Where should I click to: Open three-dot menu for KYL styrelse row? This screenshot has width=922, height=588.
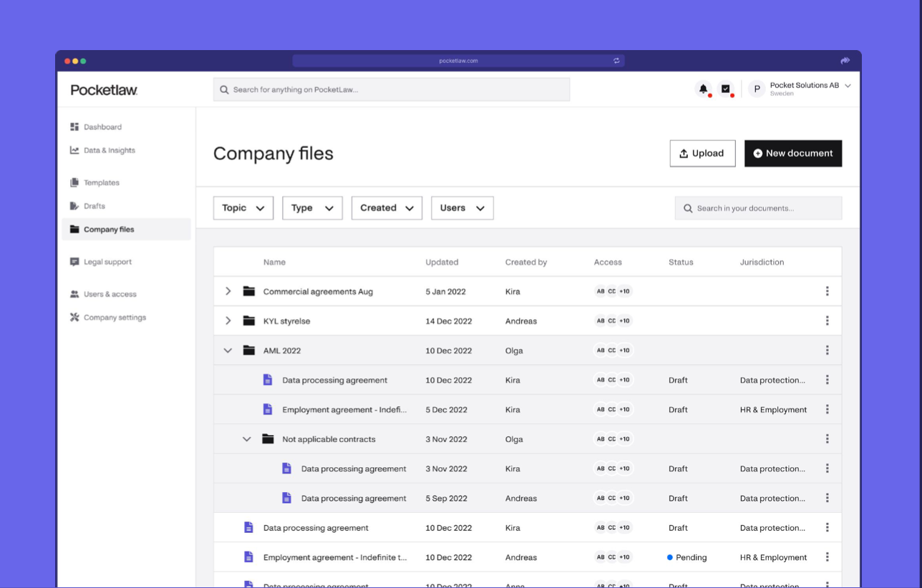pos(827,321)
